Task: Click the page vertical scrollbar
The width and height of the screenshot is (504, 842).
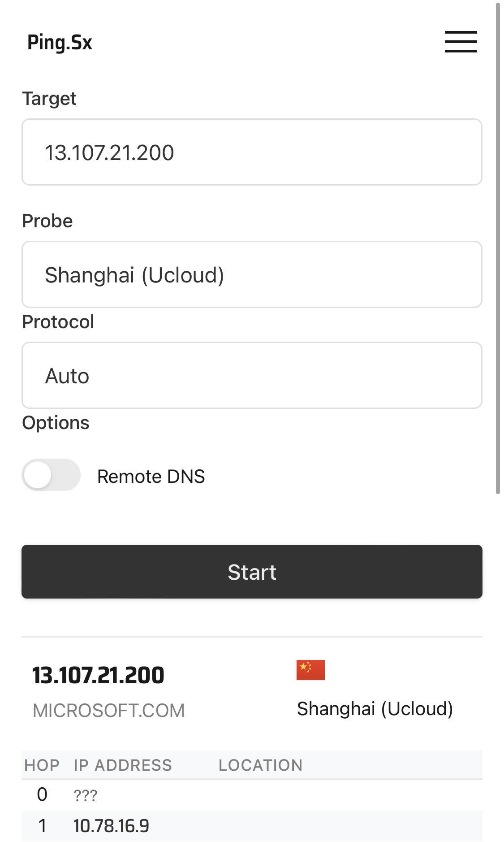Action: [497, 247]
